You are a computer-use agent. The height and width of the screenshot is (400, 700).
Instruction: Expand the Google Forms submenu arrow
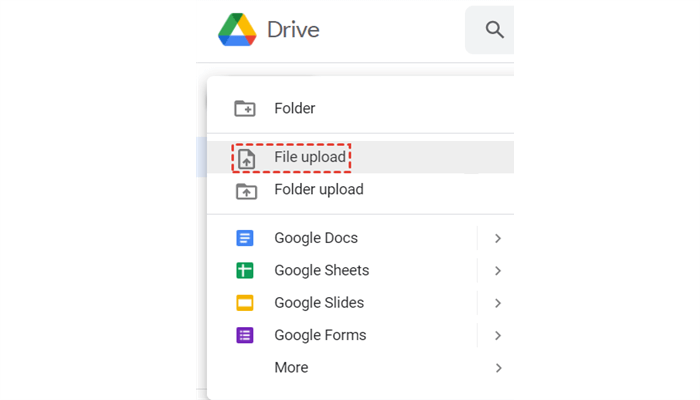pos(497,335)
